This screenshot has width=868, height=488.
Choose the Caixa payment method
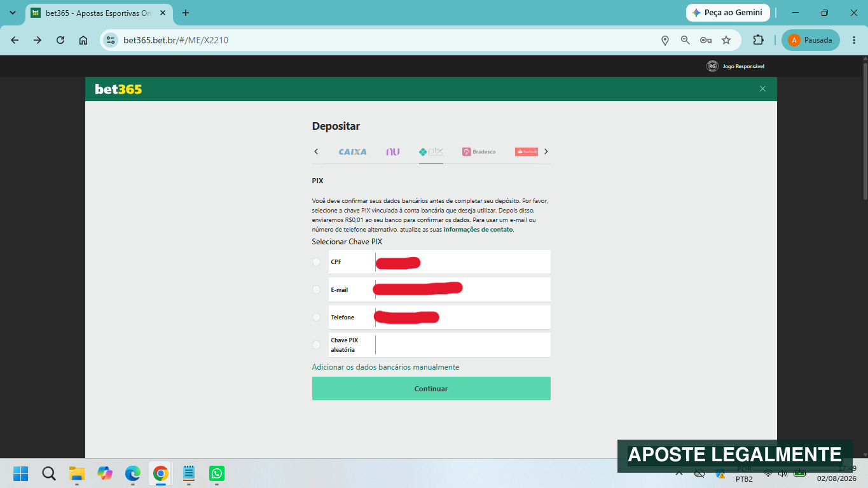(x=352, y=151)
